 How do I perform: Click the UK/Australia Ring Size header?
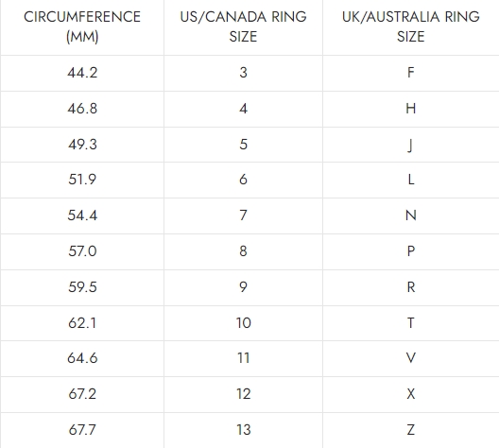tap(411, 26)
